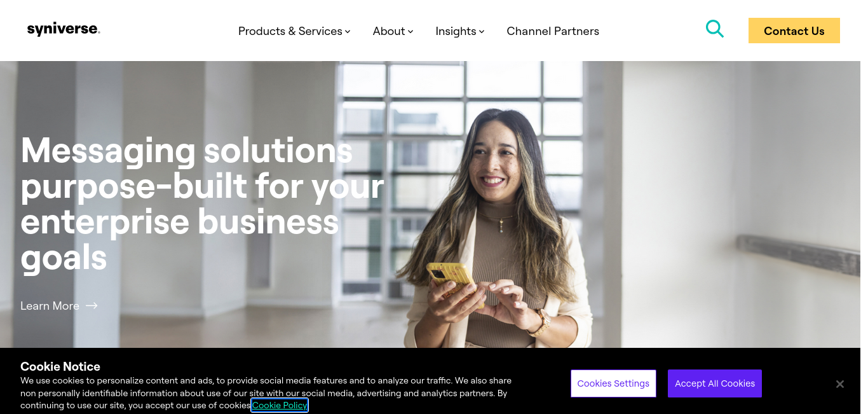
Task: Open the Cookie Policy link
Action: tap(280, 405)
